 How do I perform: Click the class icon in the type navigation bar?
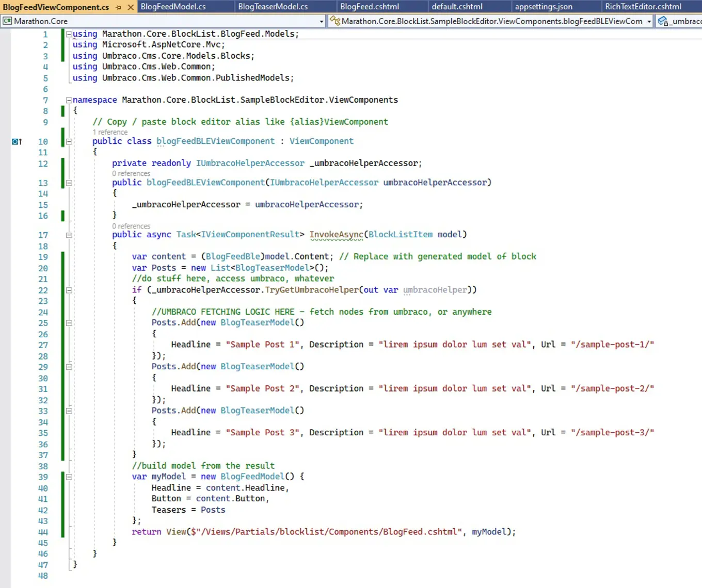[335, 21]
